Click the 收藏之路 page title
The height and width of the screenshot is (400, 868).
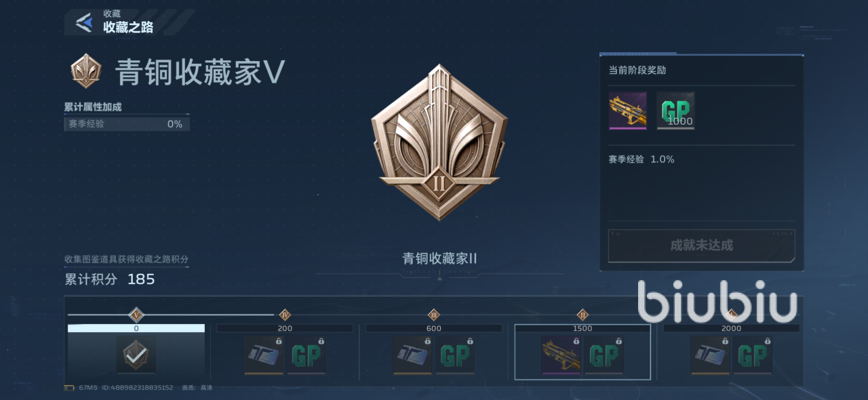click(128, 27)
